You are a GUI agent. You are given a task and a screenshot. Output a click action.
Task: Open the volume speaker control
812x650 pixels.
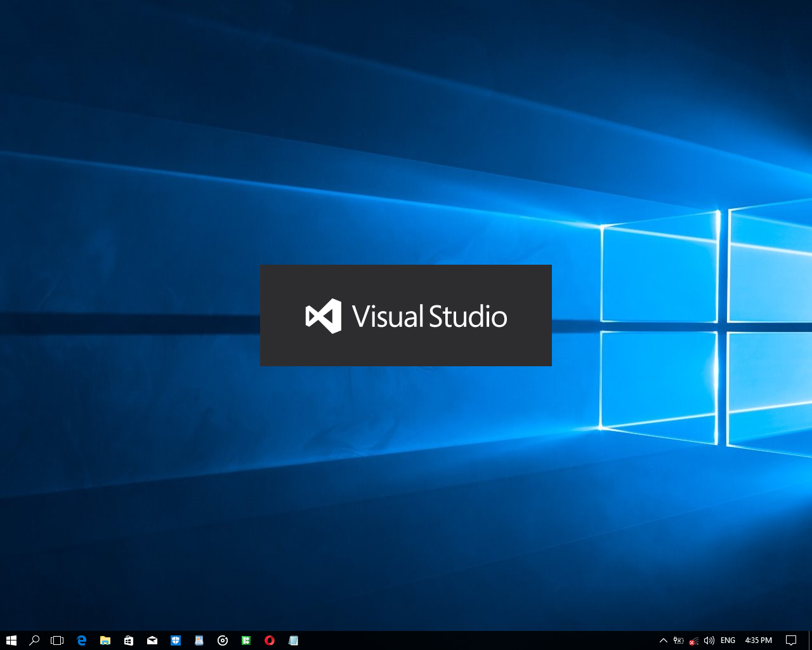point(709,640)
